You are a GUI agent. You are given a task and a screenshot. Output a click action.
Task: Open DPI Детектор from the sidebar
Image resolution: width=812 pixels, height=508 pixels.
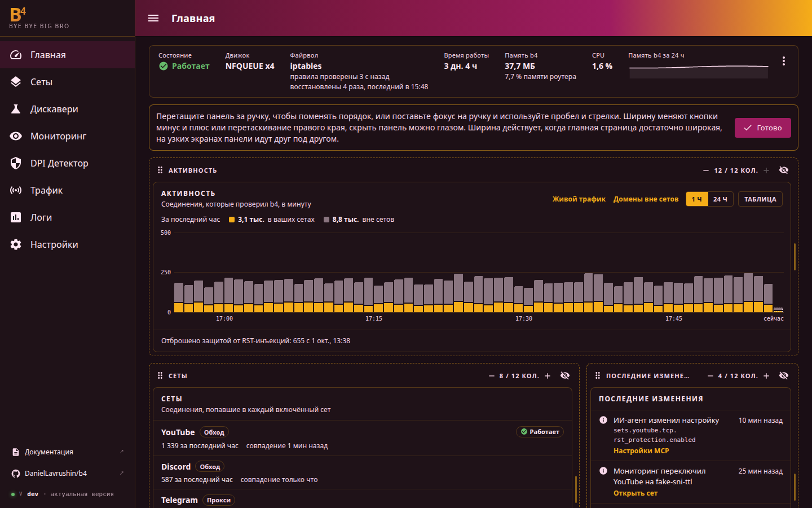click(x=68, y=163)
